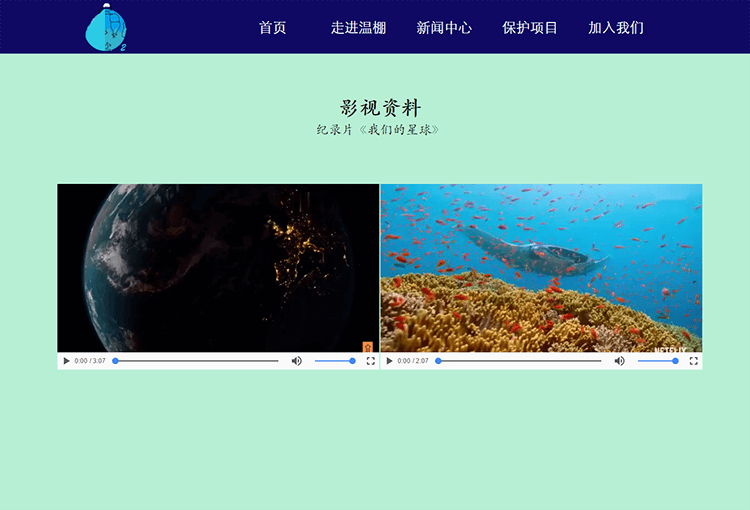This screenshot has width=750, height=510.
Task: Open the 新闻中心 menu item
Action: click(444, 28)
